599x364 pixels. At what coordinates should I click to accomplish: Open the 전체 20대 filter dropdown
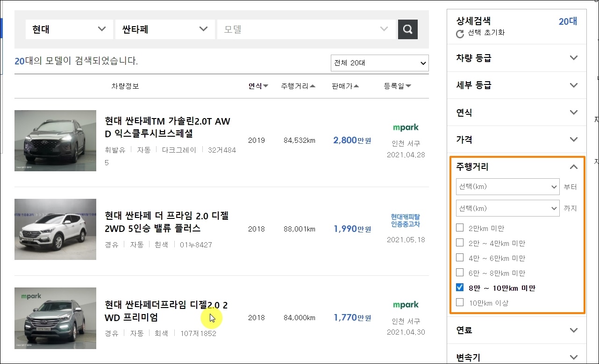379,63
